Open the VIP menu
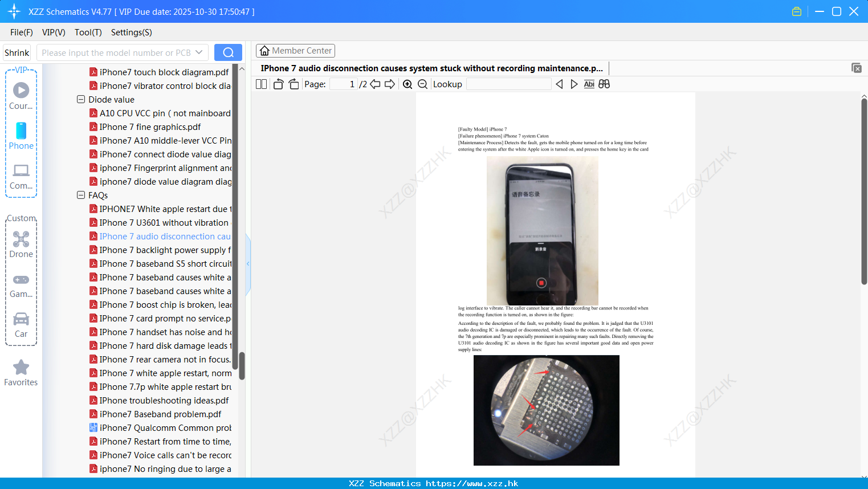 click(54, 32)
